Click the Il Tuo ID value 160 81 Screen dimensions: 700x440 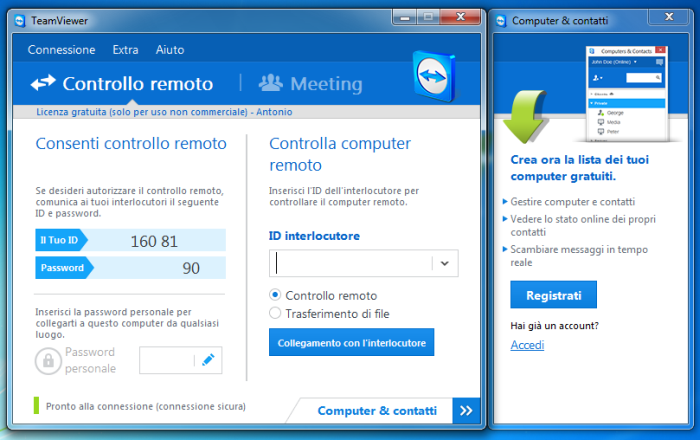click(x=154, y=241)
